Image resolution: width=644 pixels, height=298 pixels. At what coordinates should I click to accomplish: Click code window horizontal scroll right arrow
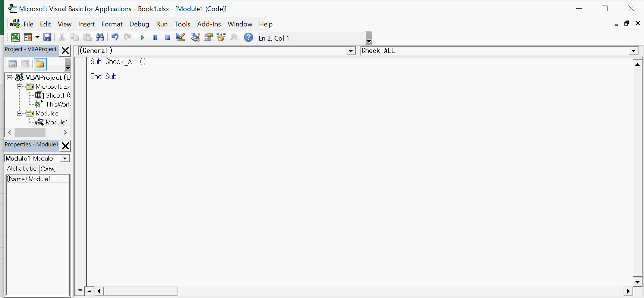point(628,291)
